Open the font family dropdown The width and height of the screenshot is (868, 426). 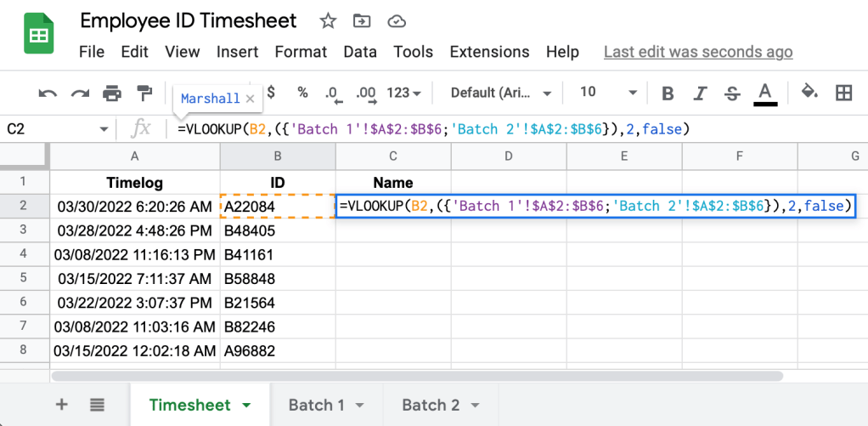point(501,93)
